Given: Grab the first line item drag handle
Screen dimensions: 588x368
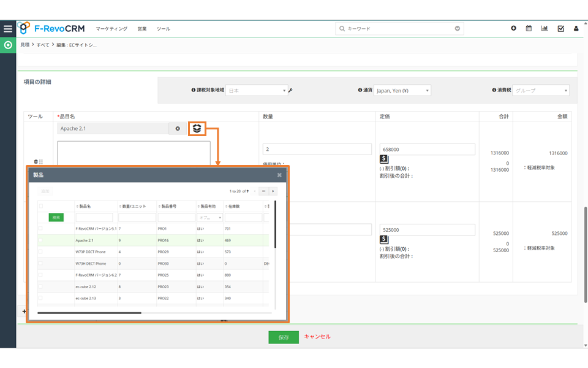Looking at the screenshot, I should [41, 161].
